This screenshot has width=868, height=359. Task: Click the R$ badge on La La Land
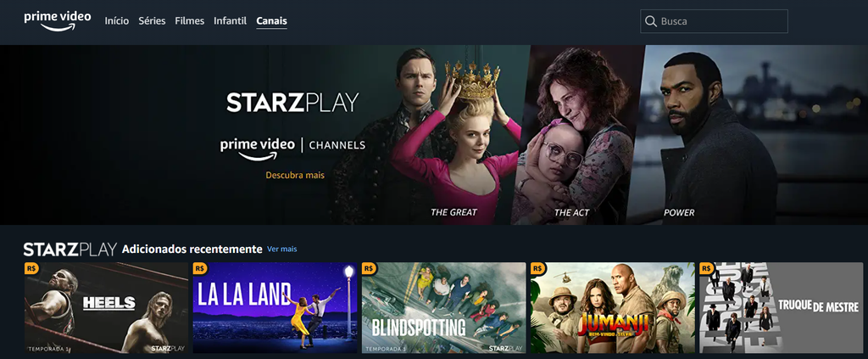click(199, 268)
